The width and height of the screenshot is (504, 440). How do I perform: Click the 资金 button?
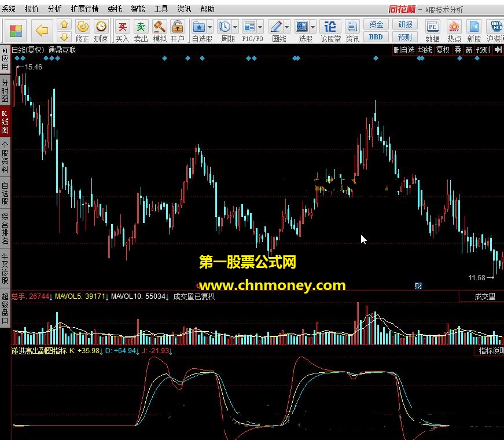pyautogui.click(x=376, y=24)
